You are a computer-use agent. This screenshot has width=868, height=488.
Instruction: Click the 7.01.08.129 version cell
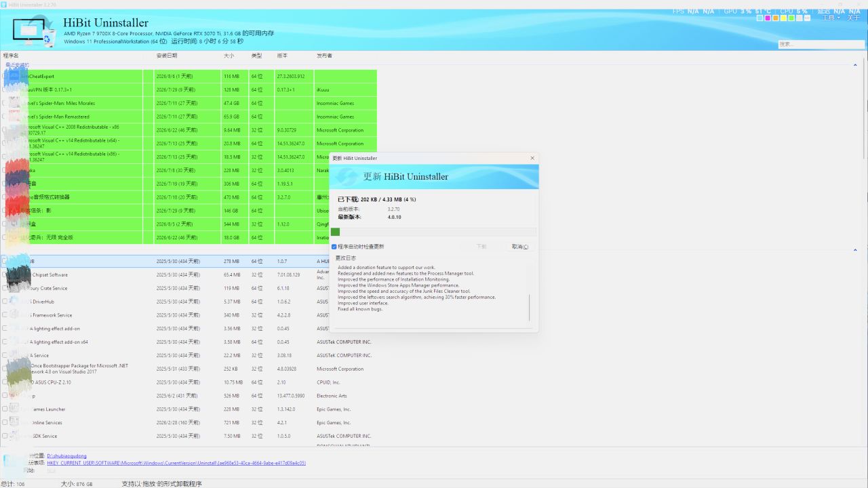[290, 274]
